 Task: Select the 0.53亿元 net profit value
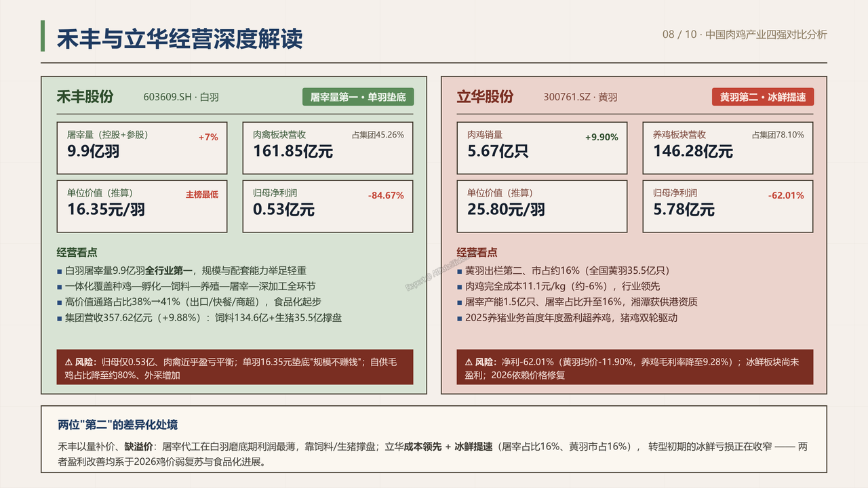pyautogui.click(x=283, y=209)
